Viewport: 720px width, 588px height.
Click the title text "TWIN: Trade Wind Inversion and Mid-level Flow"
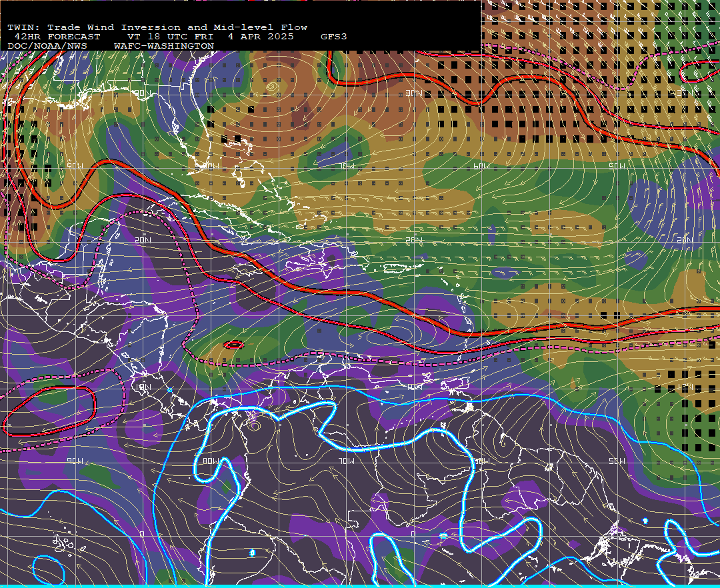coord(157,27)
